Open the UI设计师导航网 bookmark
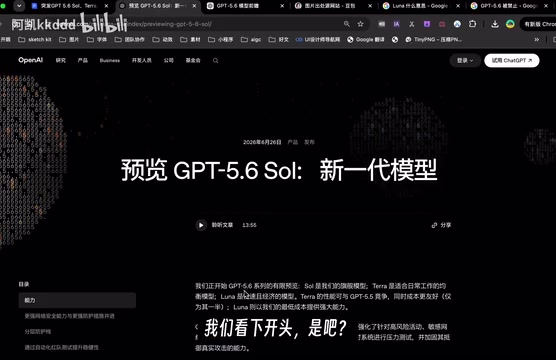Image resolution: width=556 pixels, height=360 pixels. pos(318,39)
